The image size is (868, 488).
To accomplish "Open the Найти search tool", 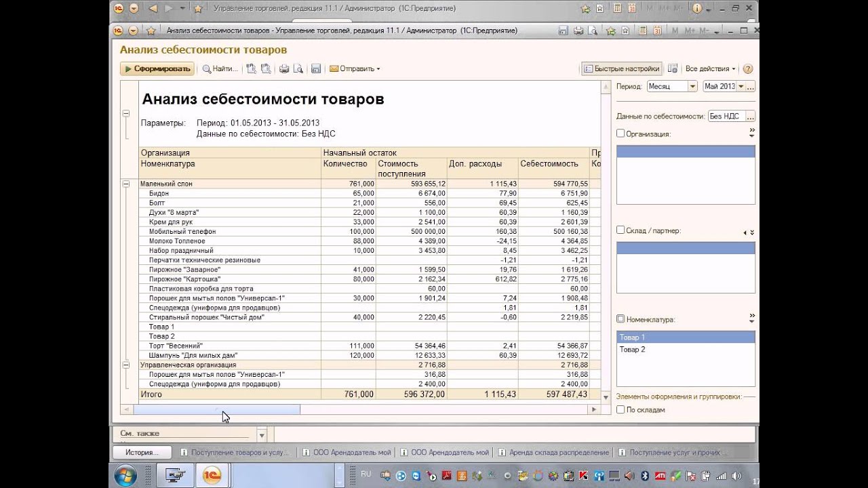I will click(x=220, y=68).
